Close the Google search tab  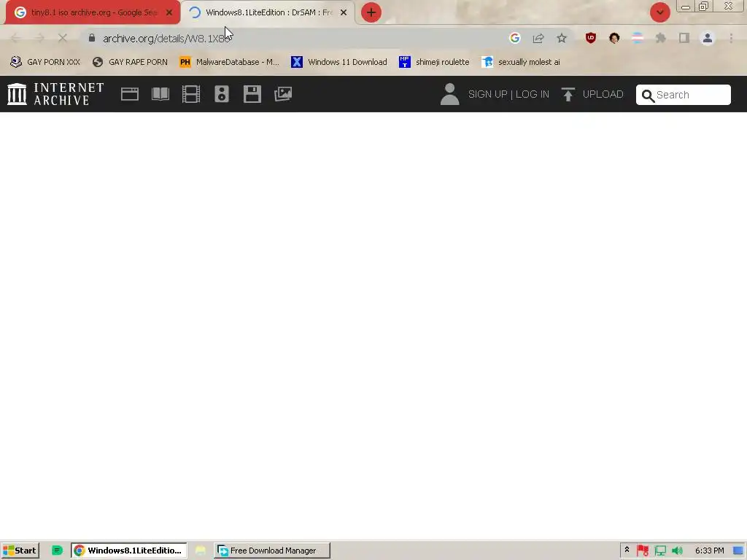[x=169, y=12]
